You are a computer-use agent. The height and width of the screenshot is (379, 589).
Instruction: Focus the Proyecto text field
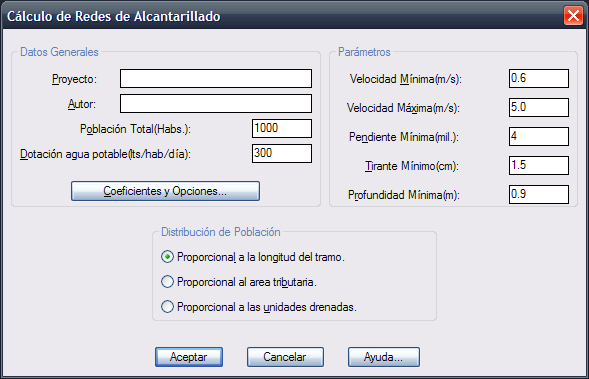point(216,78)
